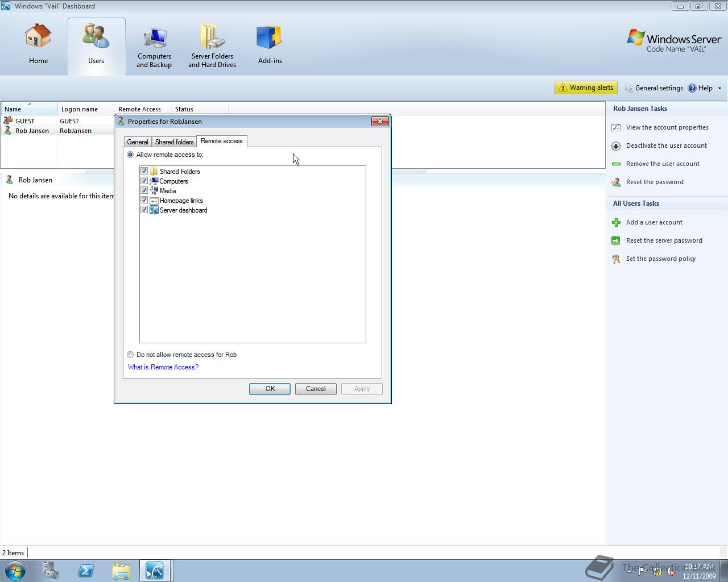
Task: Click the Warning alerts indicator
Action: tap(586, 88)
